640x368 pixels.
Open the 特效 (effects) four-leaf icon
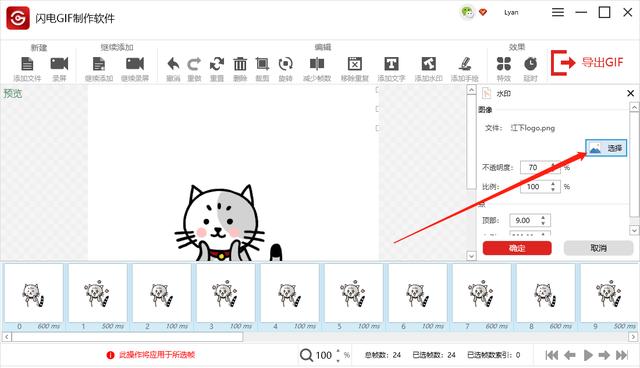tap(504, 64)
